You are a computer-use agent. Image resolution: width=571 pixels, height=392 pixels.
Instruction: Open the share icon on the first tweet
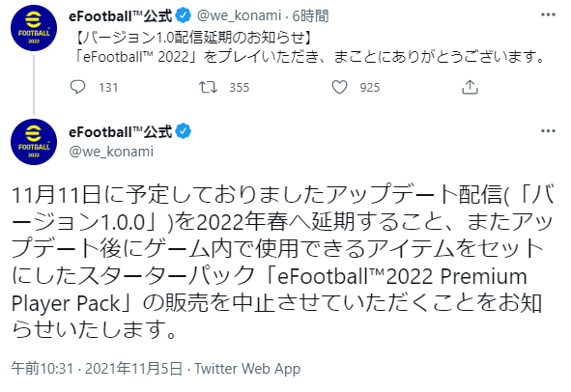click(x=470, y=87)
